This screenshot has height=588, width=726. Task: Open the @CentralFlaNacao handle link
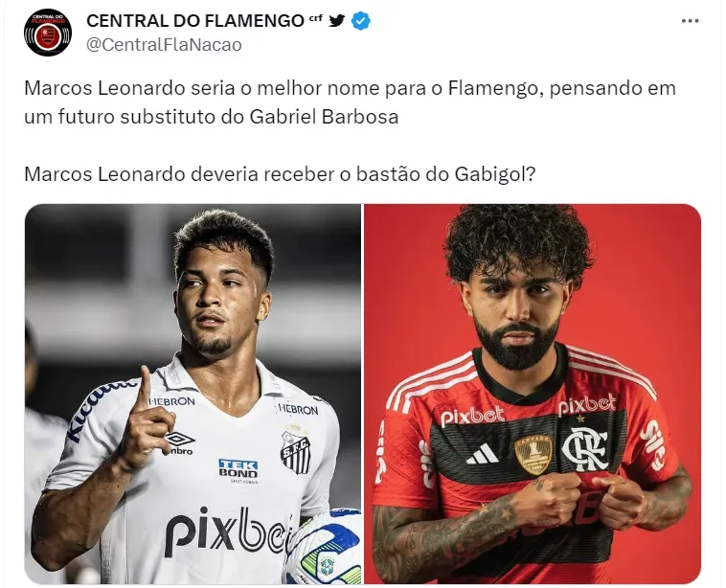click(164, 45)
